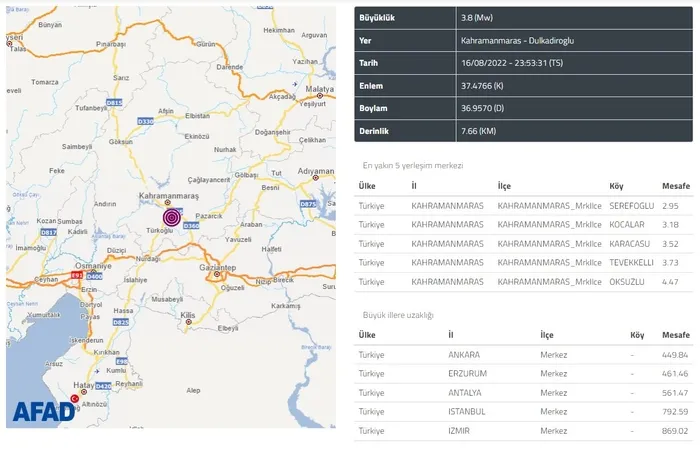
Task: Click the Hatay city marker dot
Action: pos(83,392)
